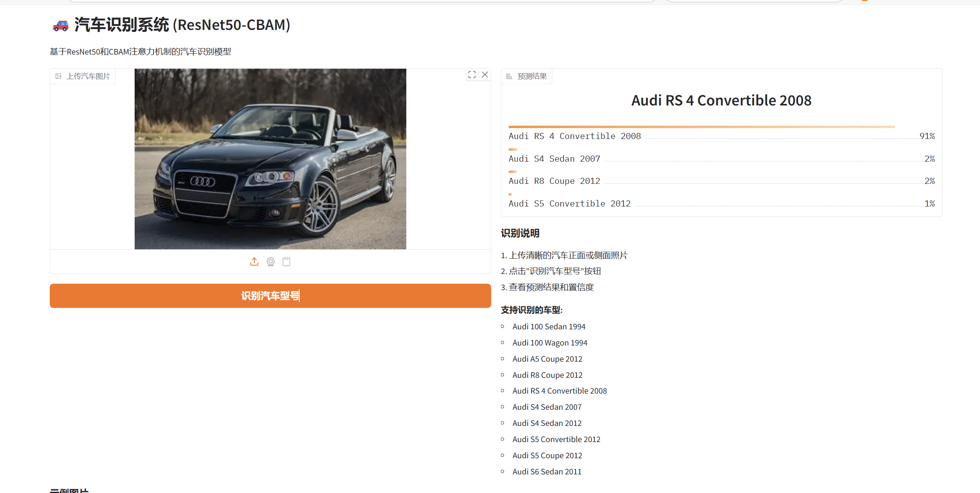Screen dimensions: 980x493
Task: Click Audi S5 Coupe 2012 in supported list
Action: pyautogui.click(x=547, y=455)
